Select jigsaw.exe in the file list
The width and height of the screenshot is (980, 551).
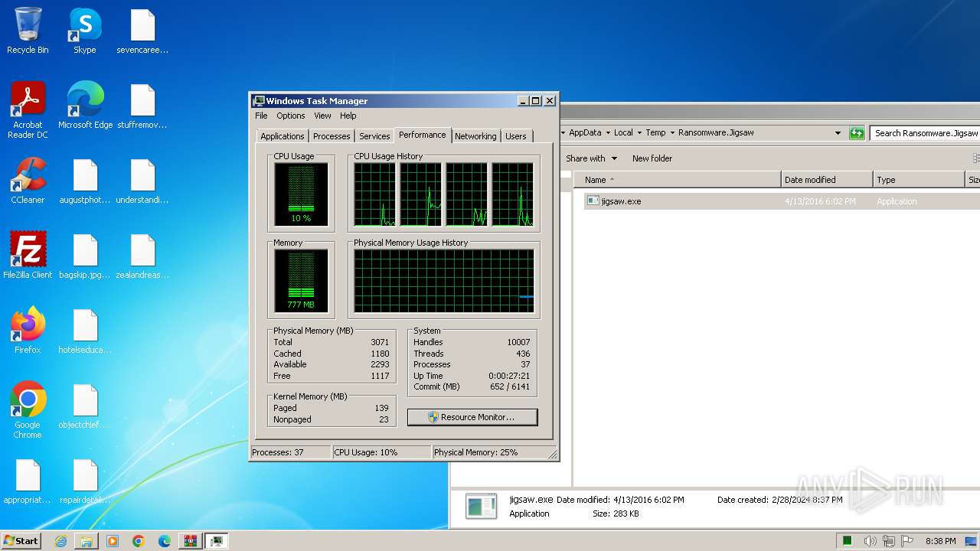(781, 201)
